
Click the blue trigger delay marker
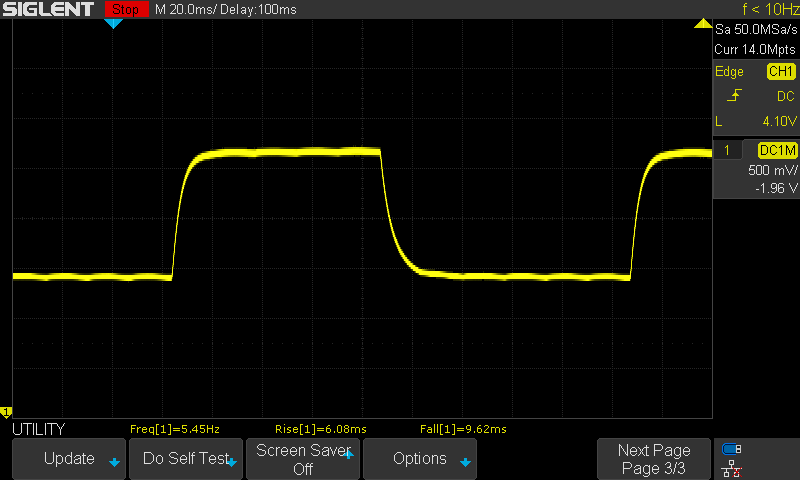pos(113,23)
